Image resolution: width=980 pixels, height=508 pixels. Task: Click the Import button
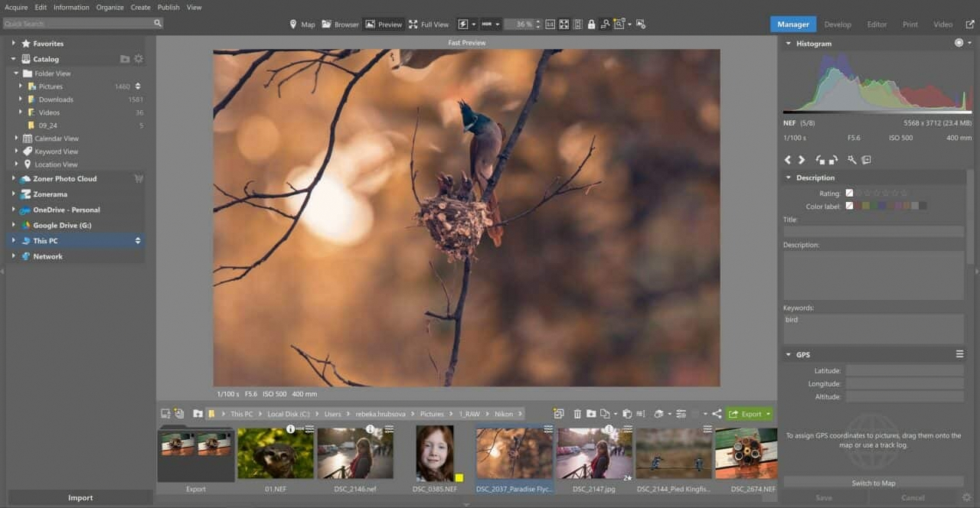pyautogui.click(x=80, y=497)
